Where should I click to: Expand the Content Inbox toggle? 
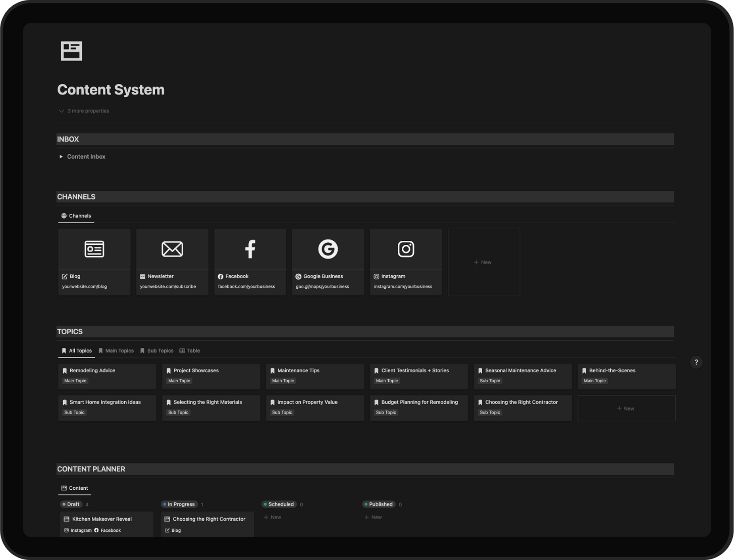click(x=61, y=157)
